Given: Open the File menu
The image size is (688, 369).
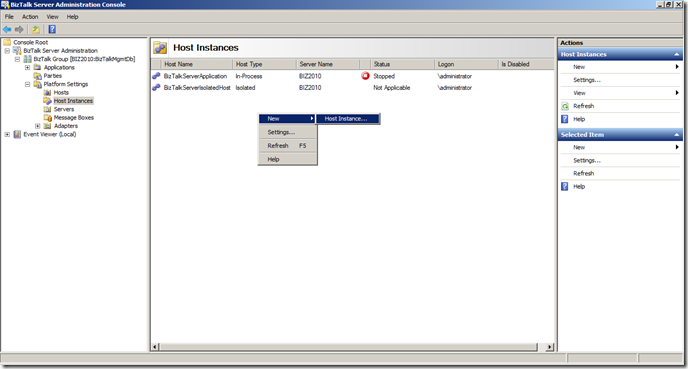Looking at the screenshot, I should 9,17.
